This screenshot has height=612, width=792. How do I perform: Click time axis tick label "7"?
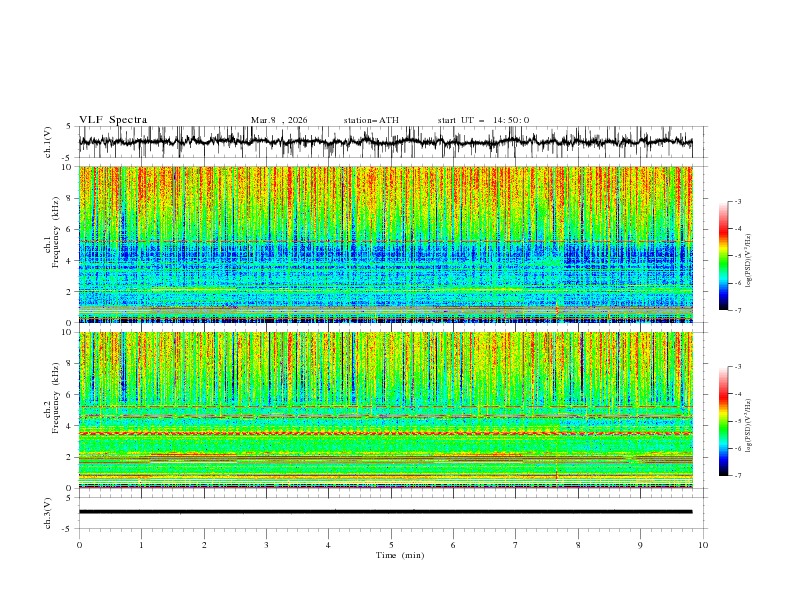(x=516, y=545)
